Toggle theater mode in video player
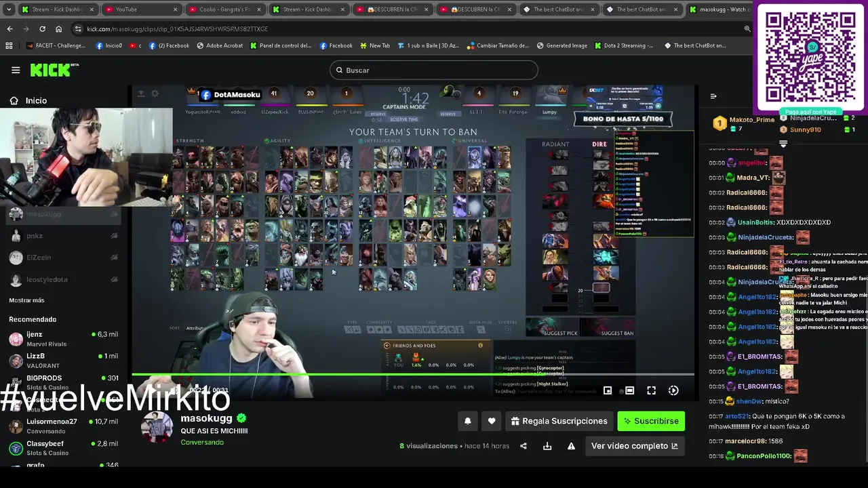 coord(629,390)
